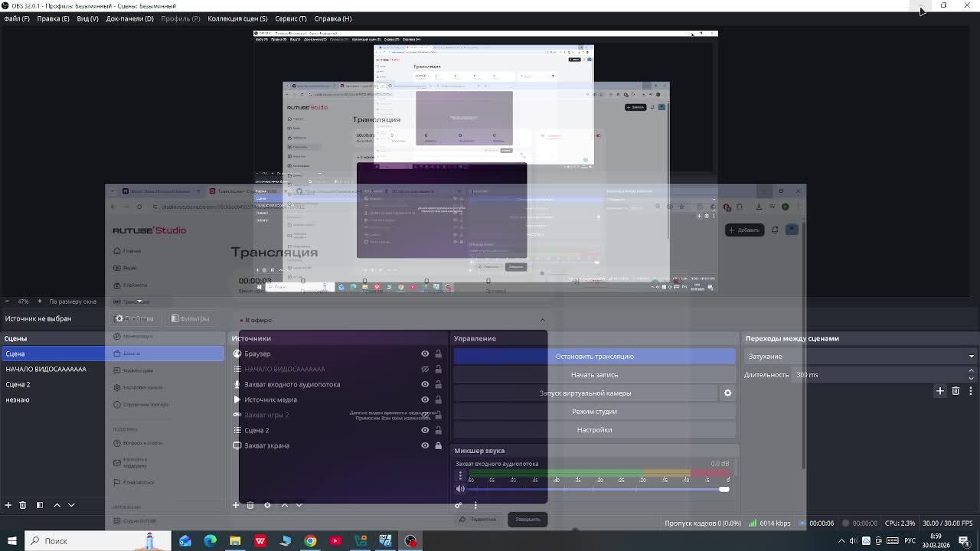Show hidden system tray icons chevron
This screenshot has height=551, width=980.
pyautogui.click(x=841, y=541)
